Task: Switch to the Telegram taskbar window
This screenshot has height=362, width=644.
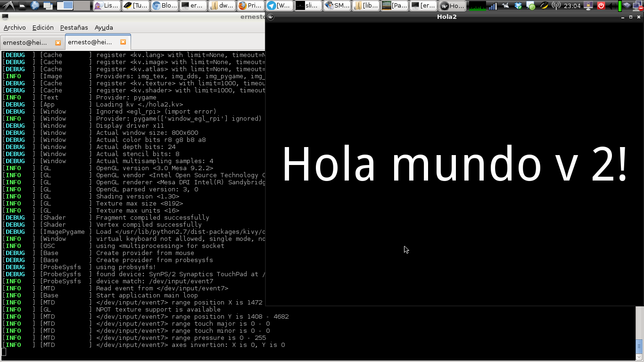Action: pyautogui.click(x=279, y=6)
